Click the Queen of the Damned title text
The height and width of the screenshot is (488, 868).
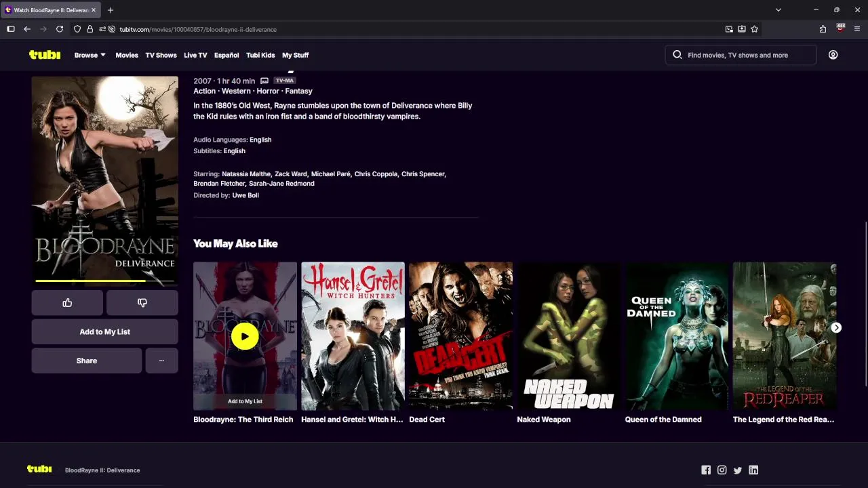tap(663, 420)
